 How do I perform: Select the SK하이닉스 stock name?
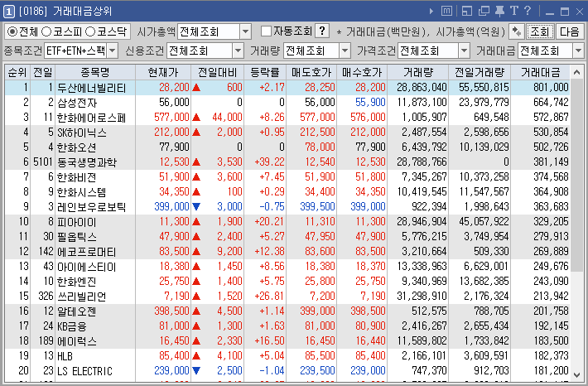[x=82, y=133]
